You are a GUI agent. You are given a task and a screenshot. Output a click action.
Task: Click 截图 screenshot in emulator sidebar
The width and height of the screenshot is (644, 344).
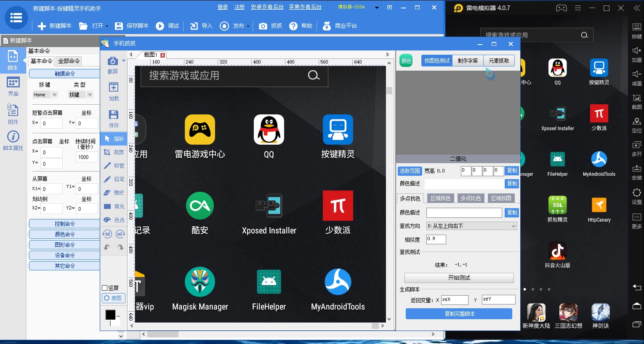point(636,101)
